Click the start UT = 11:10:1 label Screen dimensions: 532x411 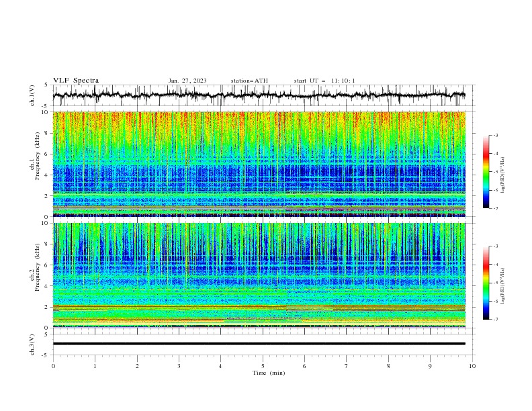(x=324, y=81)
